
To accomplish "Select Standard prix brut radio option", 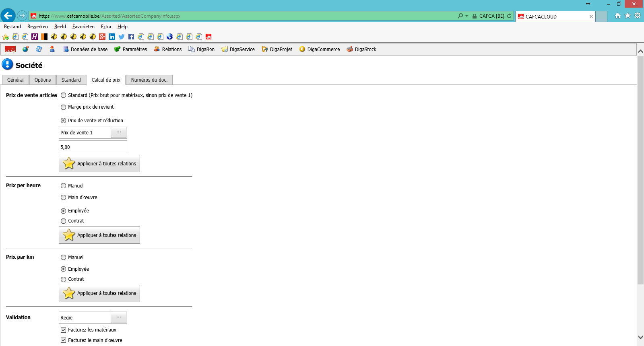I will 63,95.
